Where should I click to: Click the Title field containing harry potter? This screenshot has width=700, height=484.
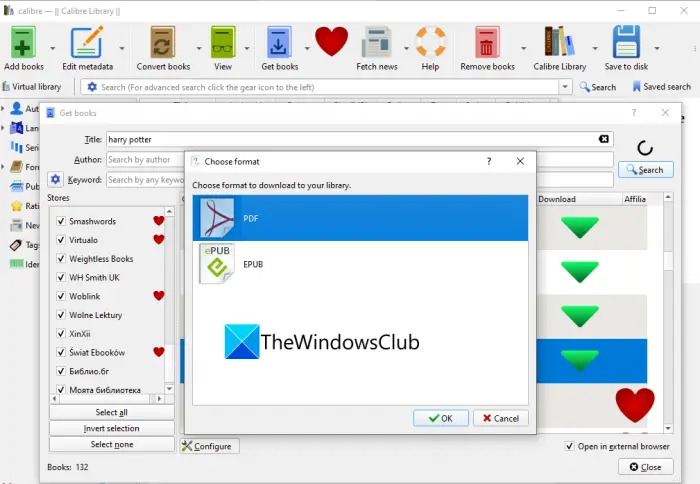(x=359, y=139)
